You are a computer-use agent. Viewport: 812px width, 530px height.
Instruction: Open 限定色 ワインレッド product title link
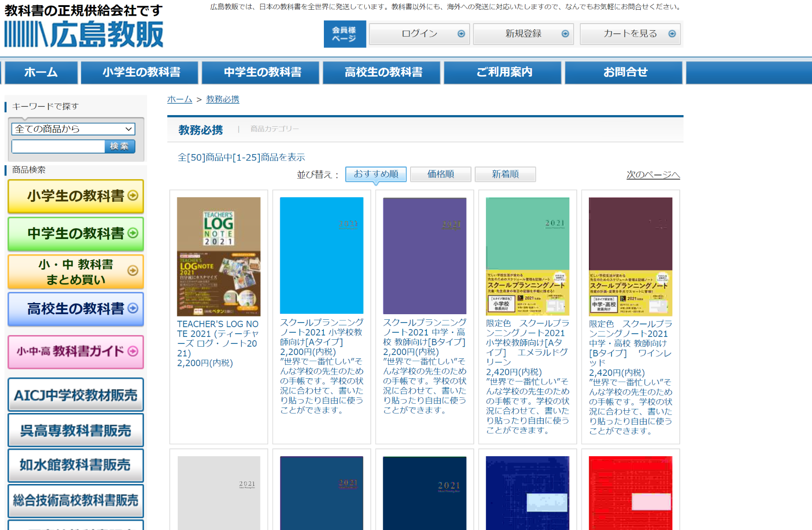pos(631,343)
